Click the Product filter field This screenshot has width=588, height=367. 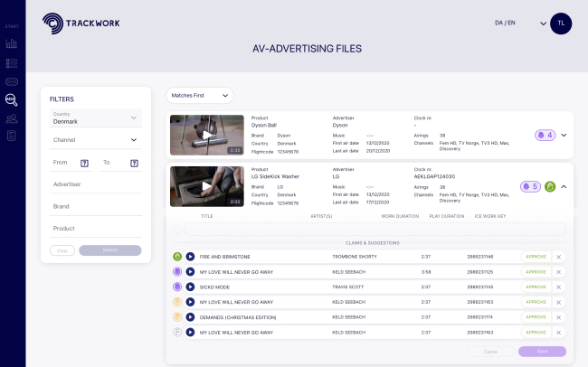pyautogui.click(x=96, y=229)
